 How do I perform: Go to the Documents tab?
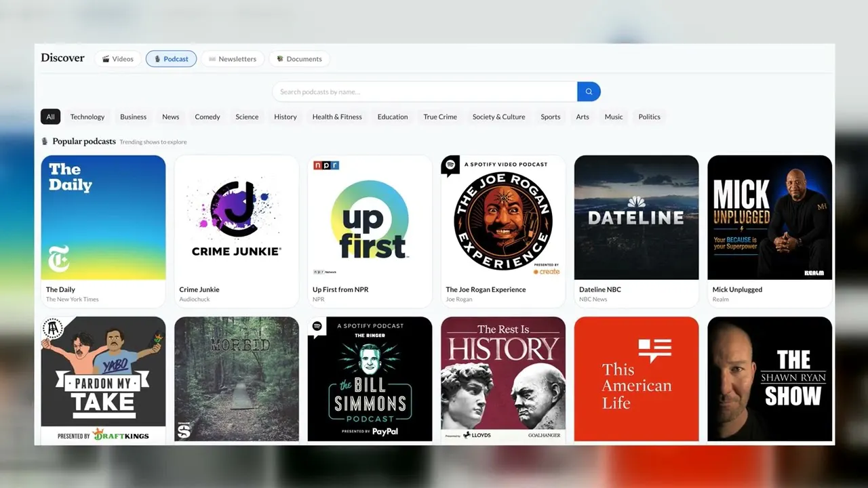(x=299, y=59)
